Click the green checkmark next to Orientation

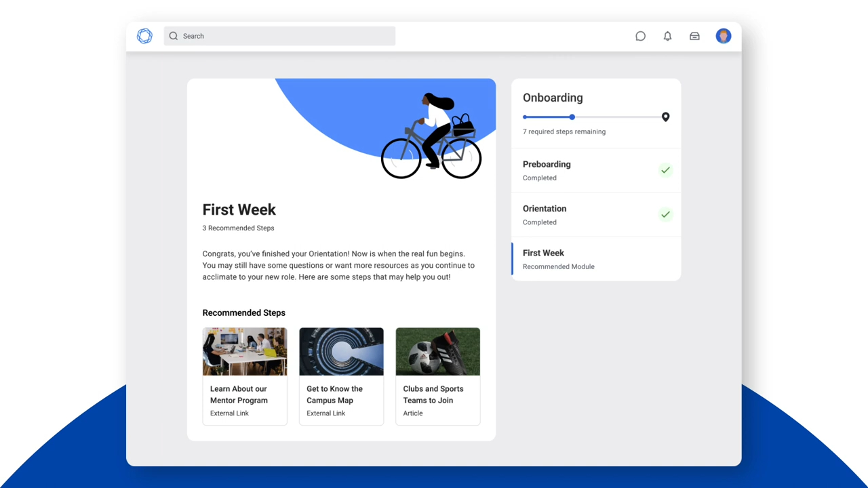(x=665, y=215)
